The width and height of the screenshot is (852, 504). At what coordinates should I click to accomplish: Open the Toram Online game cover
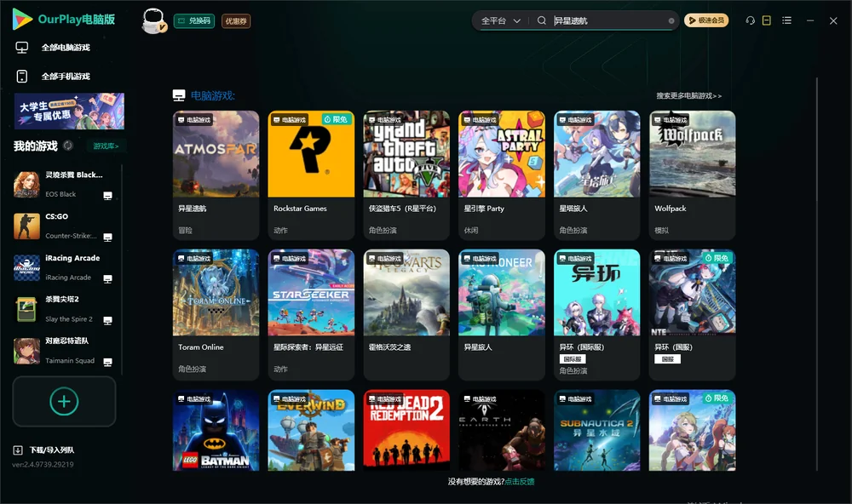216,293
